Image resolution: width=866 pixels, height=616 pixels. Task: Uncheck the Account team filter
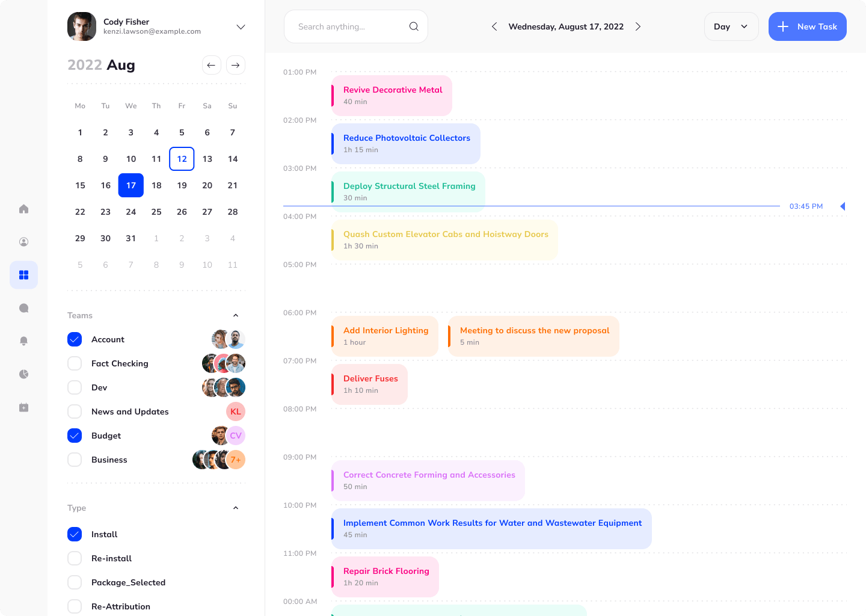click(x=75, y=339)
